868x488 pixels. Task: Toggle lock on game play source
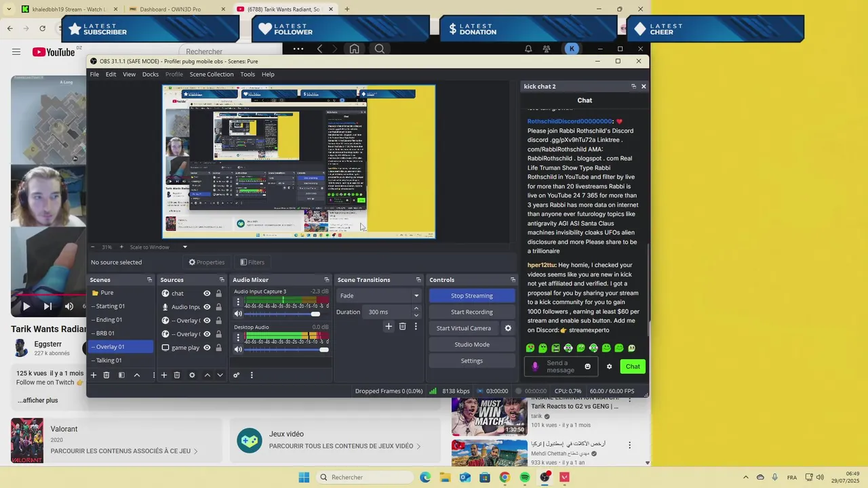(218, 348)
